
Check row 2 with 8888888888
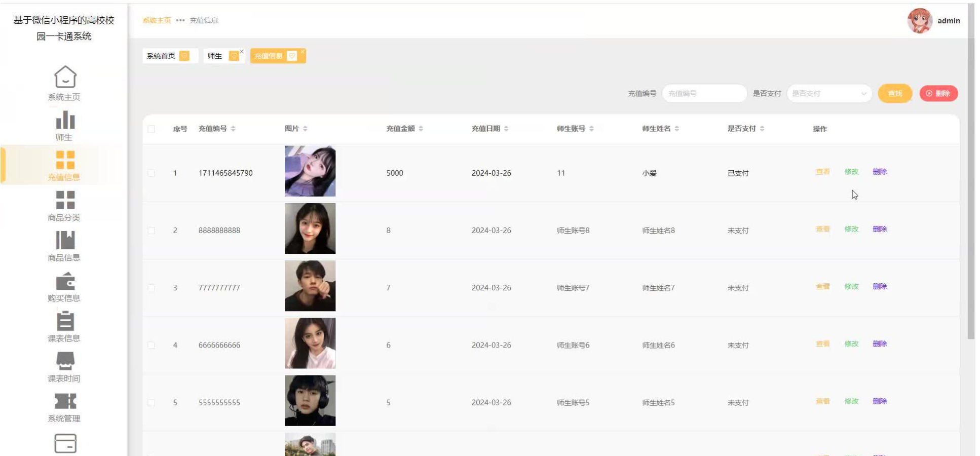point(151,230)
